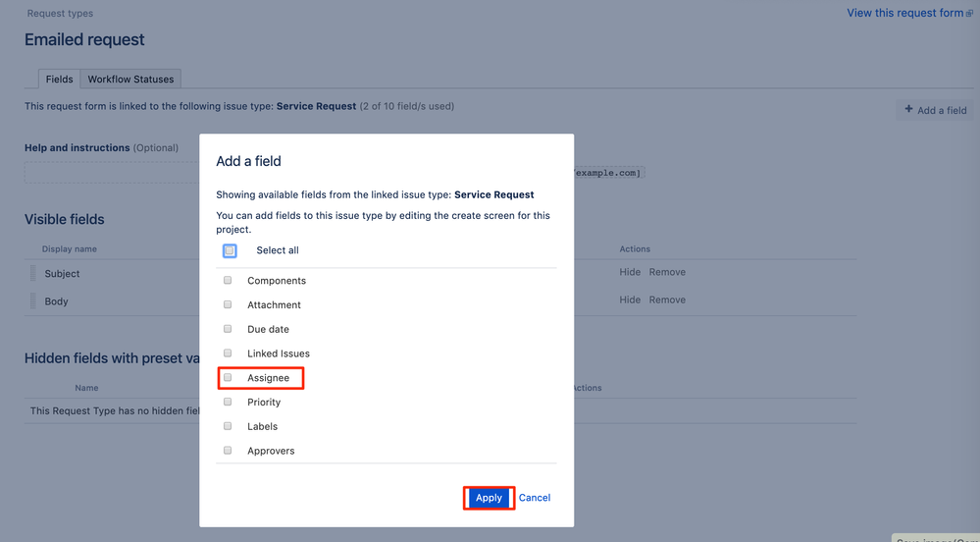Go to Request types breadcrumb

point(60,13)
